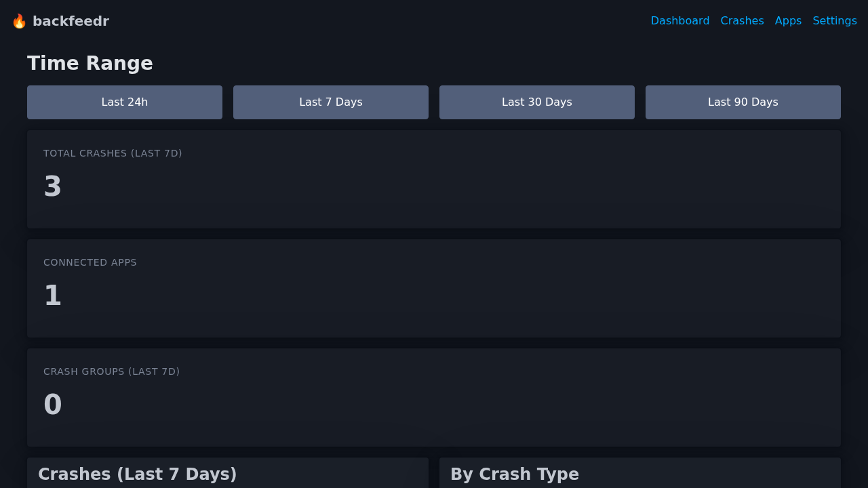Select the Last 30 Days filter
This screenshot has width=868, height=488.
536,102
